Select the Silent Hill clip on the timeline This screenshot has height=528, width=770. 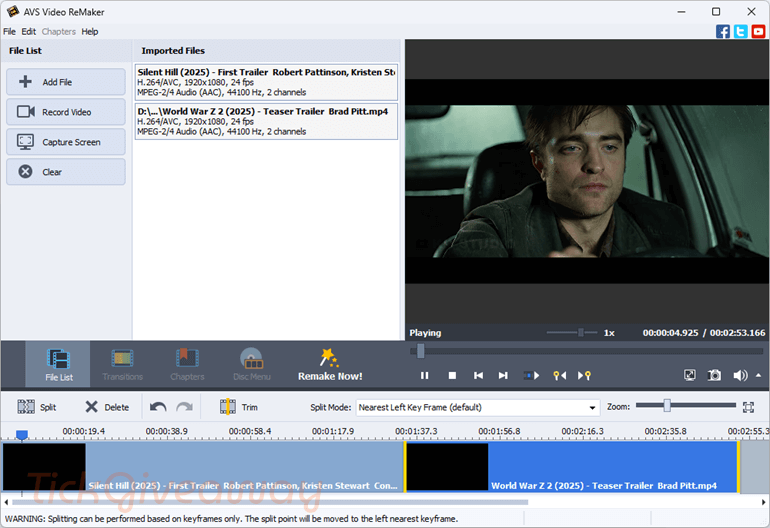(203, 467)
